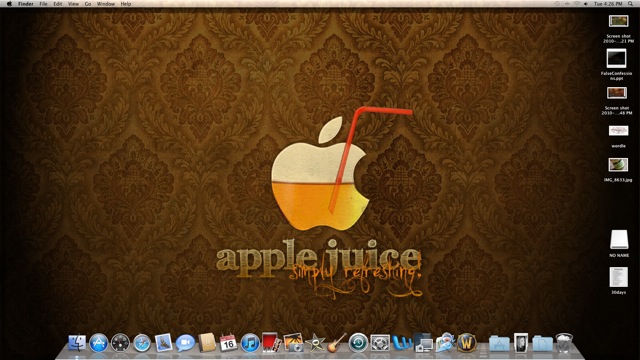Viewport: 640px width, 360px height.
Task: Click the Wi-Fi status icon
Action: point(577,4)
